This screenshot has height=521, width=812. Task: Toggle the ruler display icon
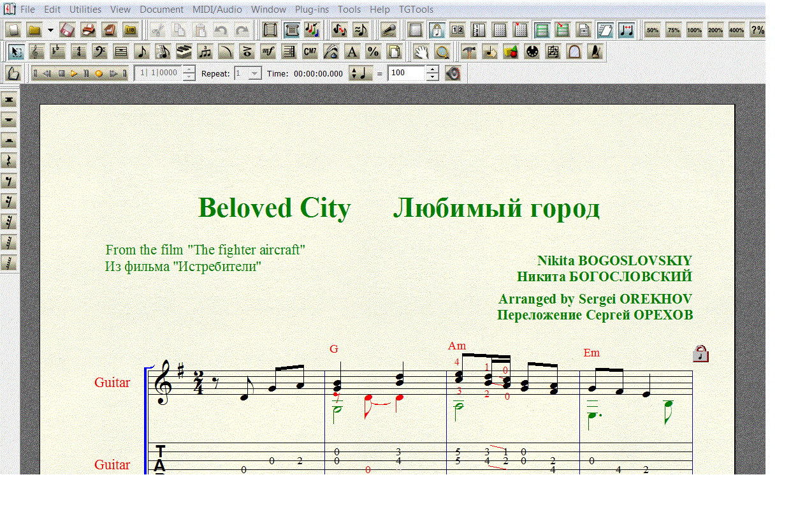(x=479, y=30)
